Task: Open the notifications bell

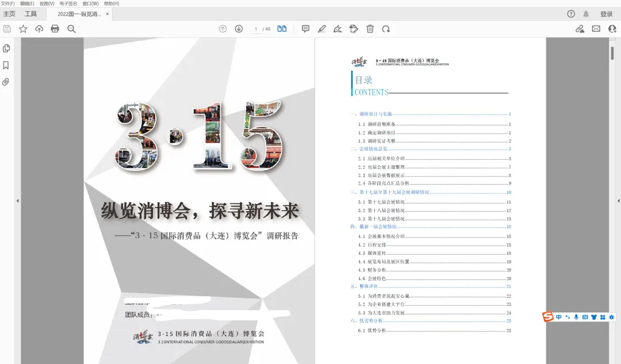Action: [x=586, y=14]
